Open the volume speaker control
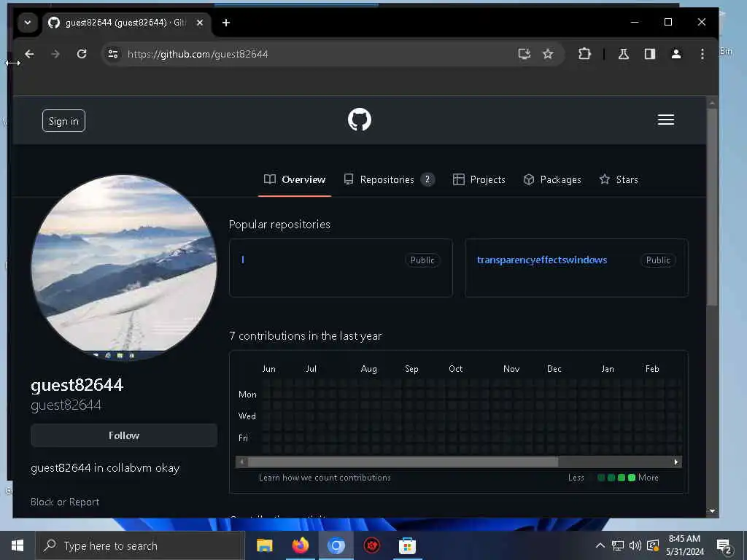The height and width of the screenshot is (560, 747). pyautogui.click(x=635, y=545)
